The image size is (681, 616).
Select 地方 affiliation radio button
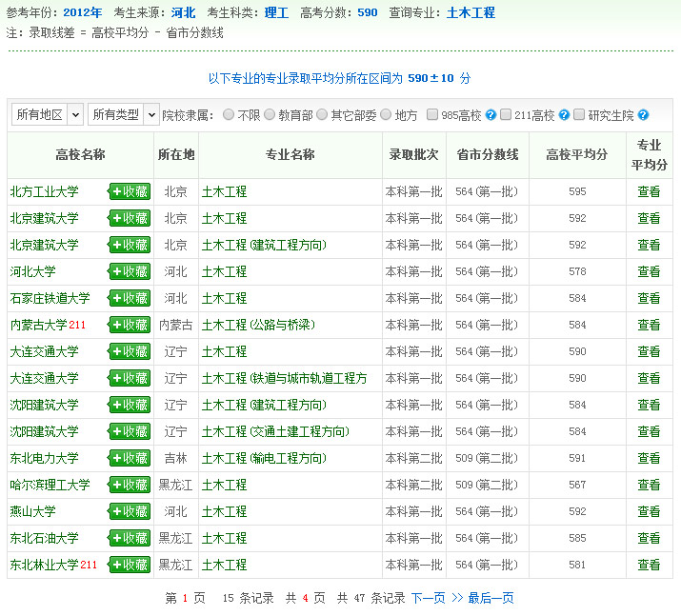pos(386,114)
